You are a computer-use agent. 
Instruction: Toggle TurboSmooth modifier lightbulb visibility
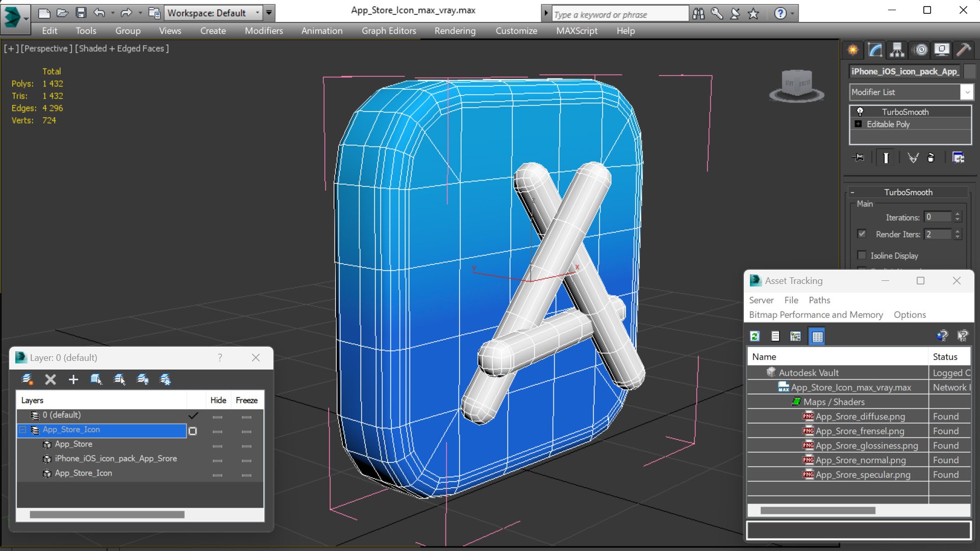[x=860, y=111]
